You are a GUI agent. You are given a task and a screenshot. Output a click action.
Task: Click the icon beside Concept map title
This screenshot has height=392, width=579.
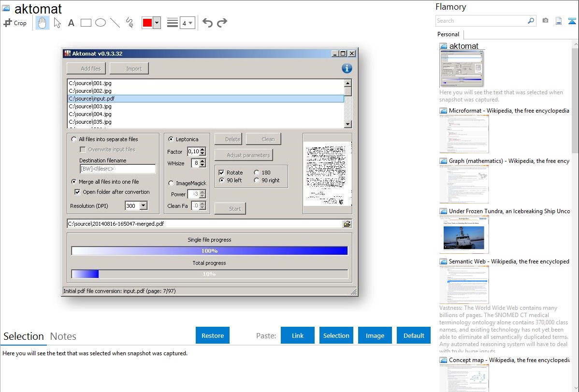click(443, 360)
